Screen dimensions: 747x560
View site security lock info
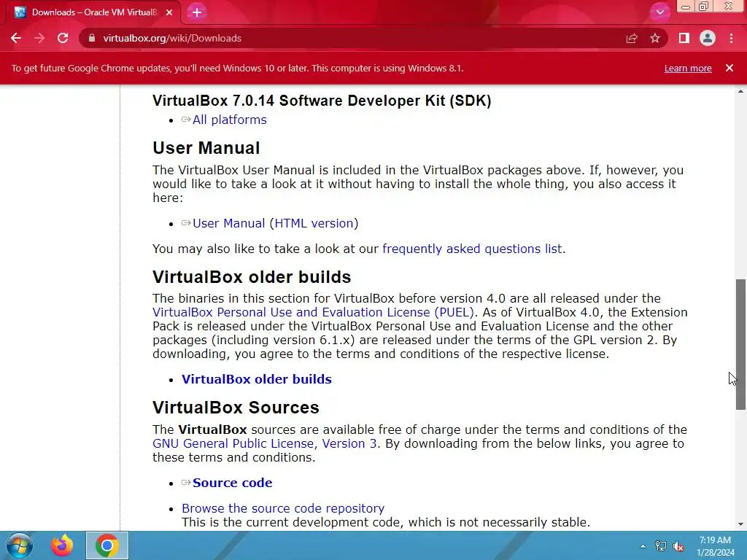[92, 38]
